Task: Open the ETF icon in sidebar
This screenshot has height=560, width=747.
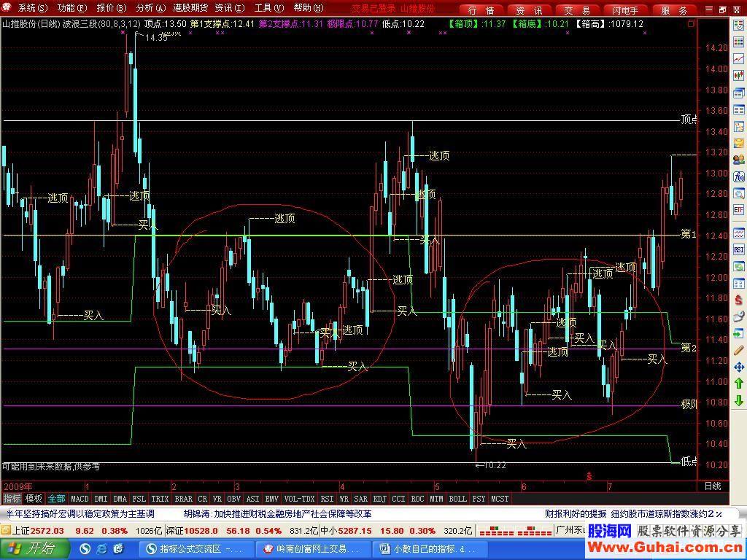Action: click(x=738, y=210)
